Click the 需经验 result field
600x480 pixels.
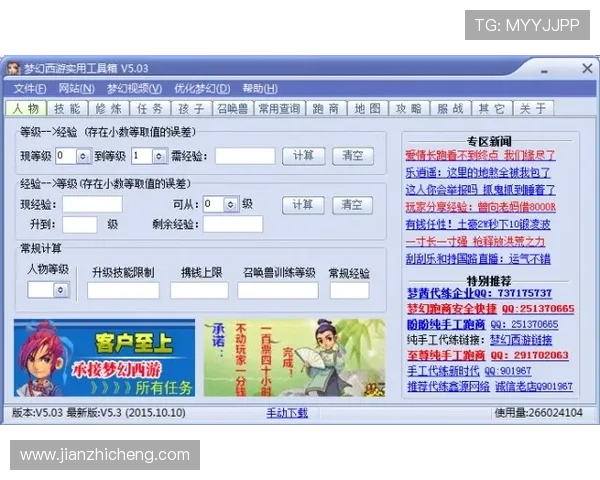tap(245, 156)
